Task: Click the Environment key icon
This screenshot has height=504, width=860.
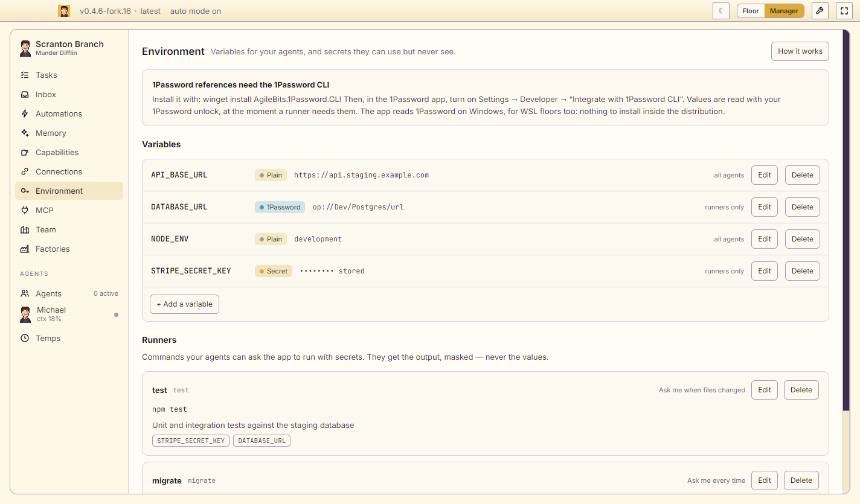Action: tap(25, 191)
